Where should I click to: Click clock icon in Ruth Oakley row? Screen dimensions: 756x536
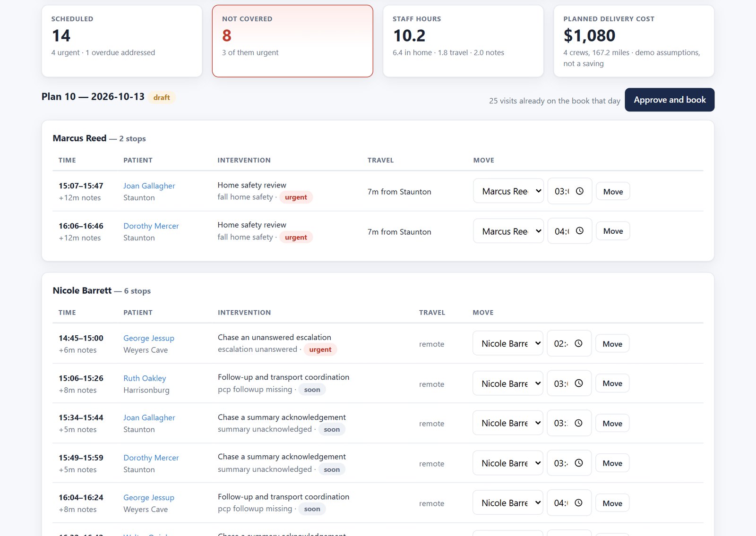[578, 383]
